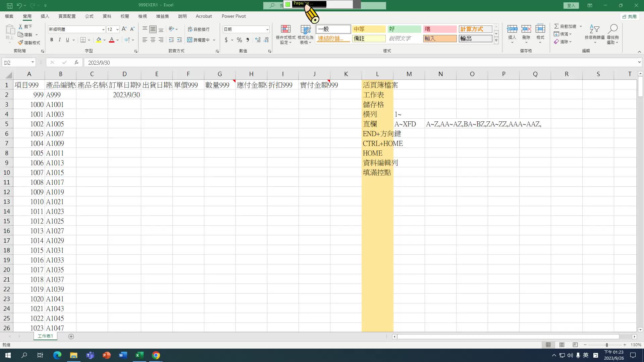Toggle middle vertical alignment
This screenshot has width=644, height=362.
153,29
